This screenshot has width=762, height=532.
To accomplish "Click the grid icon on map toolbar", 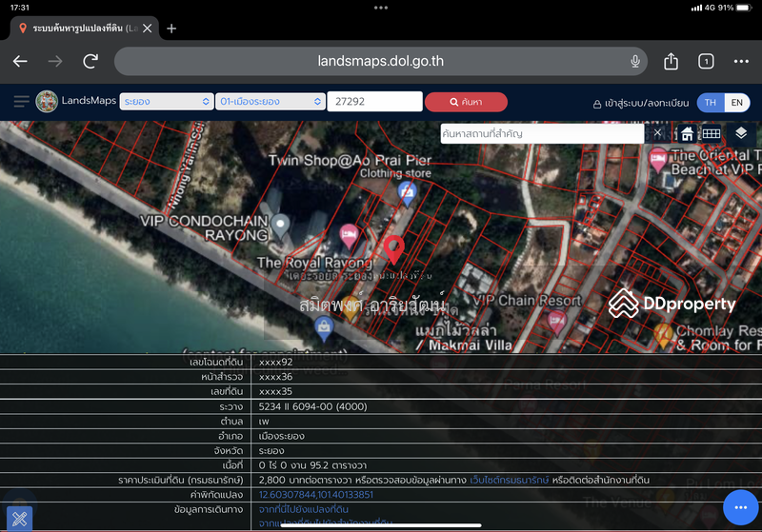I will coord(711,133).
